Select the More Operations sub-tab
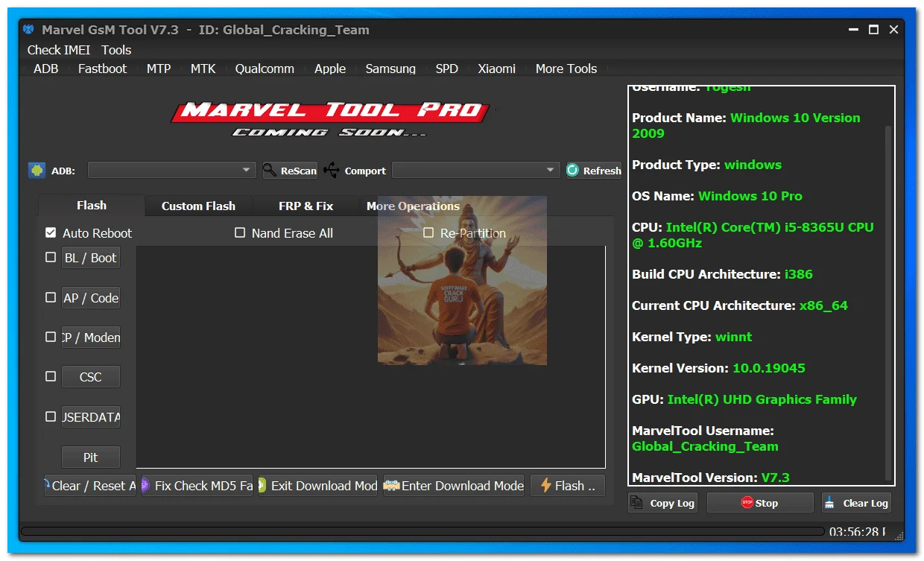Image resolution: width=924 pixels, height=561 pixels. pos(413,206)
